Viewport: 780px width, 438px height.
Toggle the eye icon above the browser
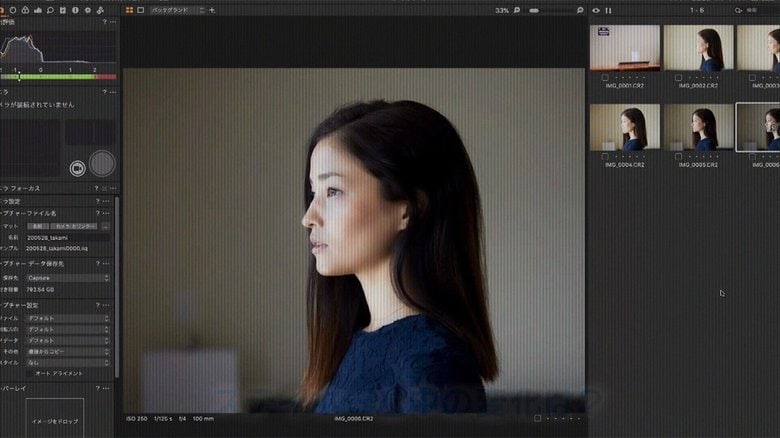click(x=596, y=10)
